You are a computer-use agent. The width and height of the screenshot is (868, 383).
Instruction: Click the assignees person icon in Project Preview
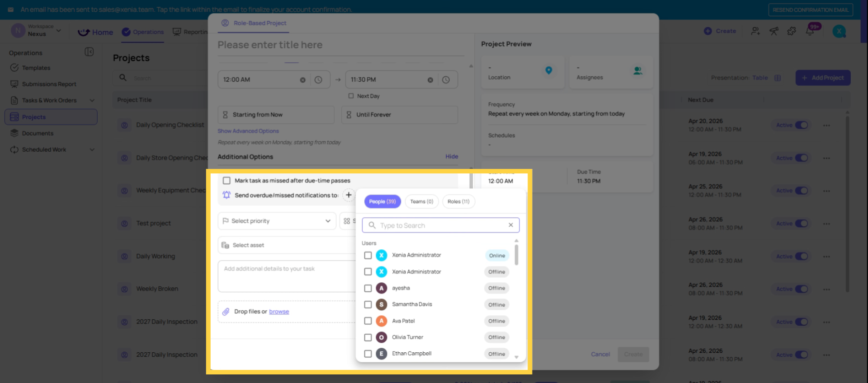click(x=637, y=70)
